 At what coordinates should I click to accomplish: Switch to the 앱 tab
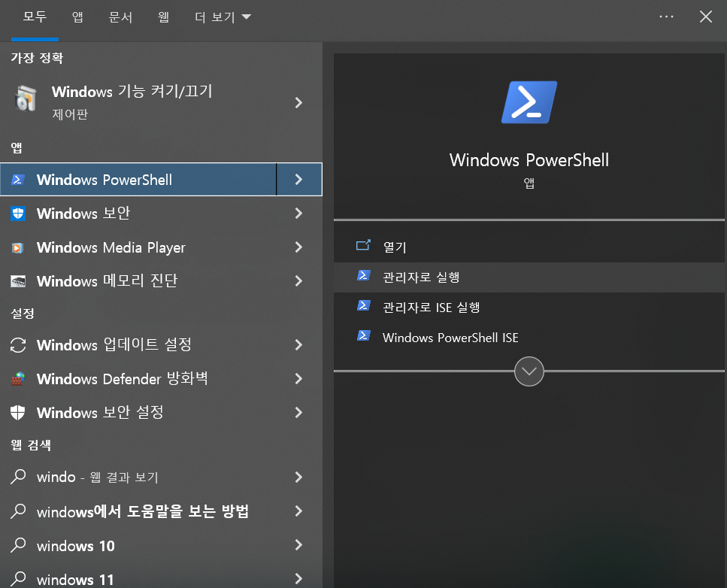(x=77, y=17)
